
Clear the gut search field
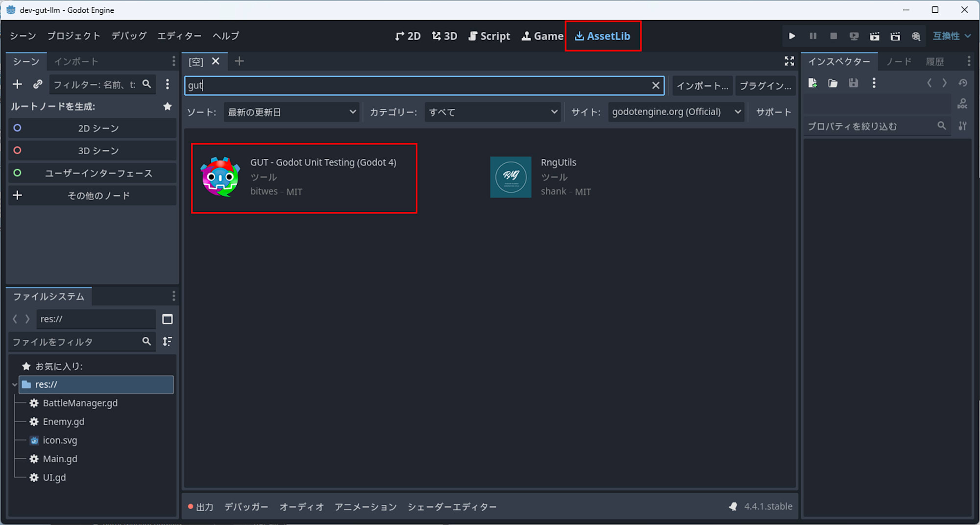[656, 85]
